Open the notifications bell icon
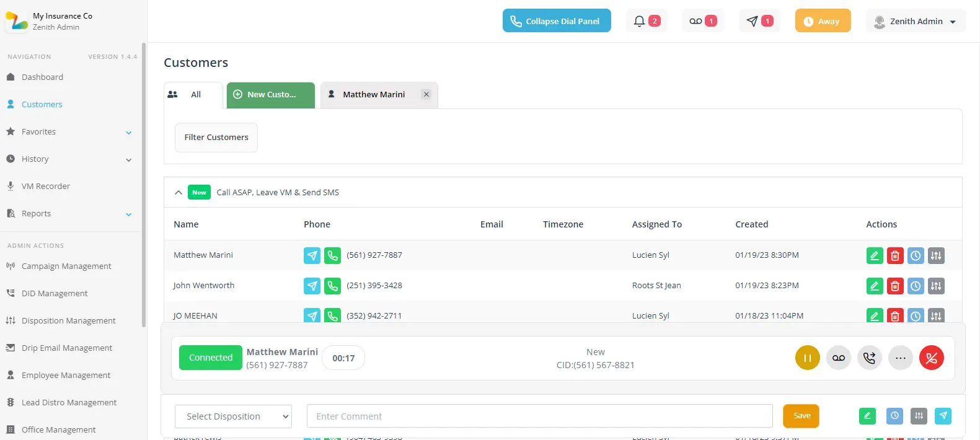 click(x=646, y=21)
